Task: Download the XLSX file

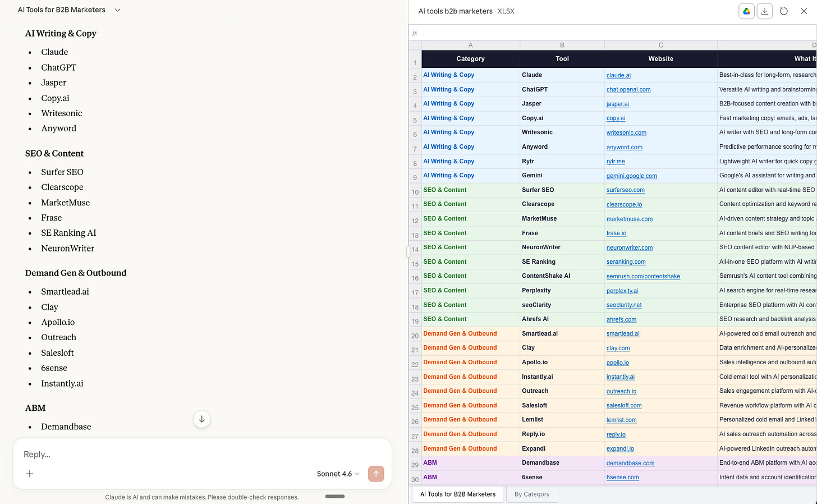Action: click(x=765, y=11)
